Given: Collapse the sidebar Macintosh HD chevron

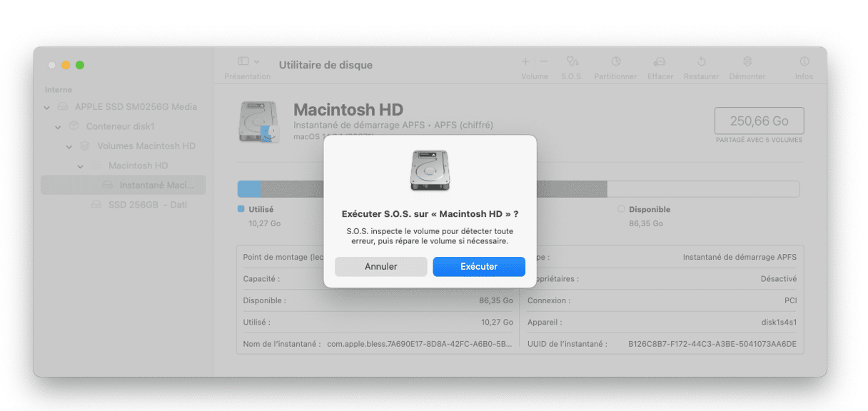Looking at the screenshot, I should click(x=81, y=166).
